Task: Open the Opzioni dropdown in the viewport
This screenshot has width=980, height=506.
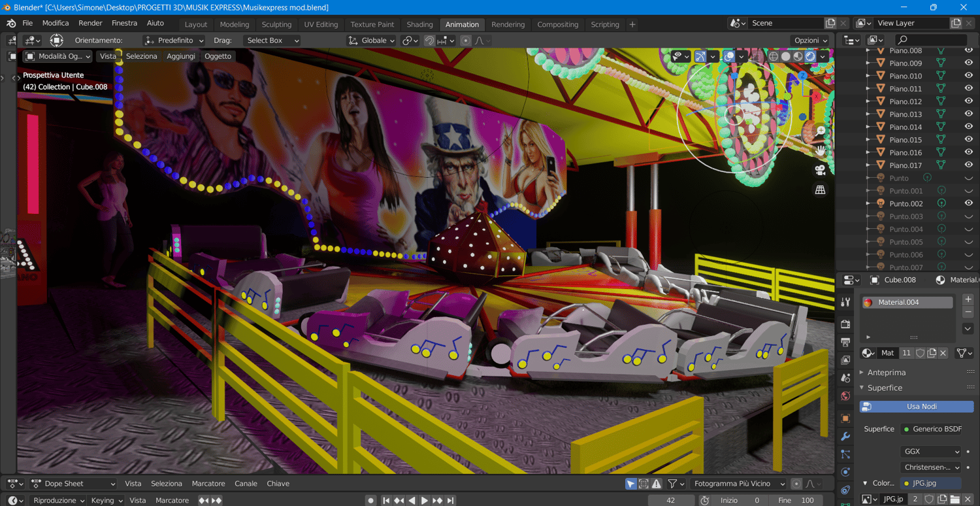Action: (810, 41)
